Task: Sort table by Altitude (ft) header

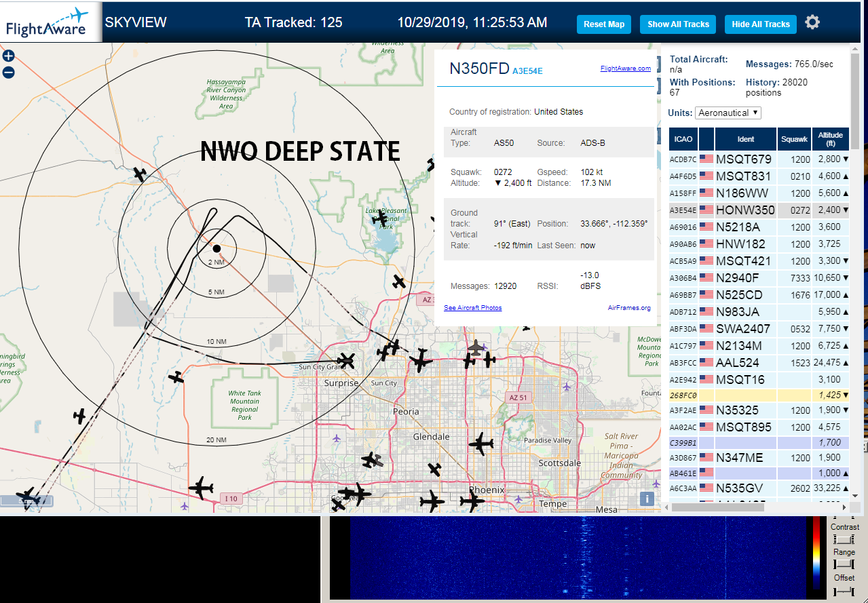Action: click(831, 139)
